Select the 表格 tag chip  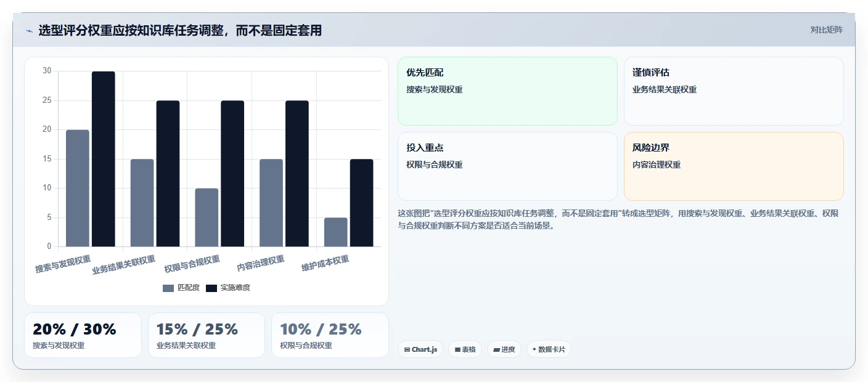(x=465, y=349)
